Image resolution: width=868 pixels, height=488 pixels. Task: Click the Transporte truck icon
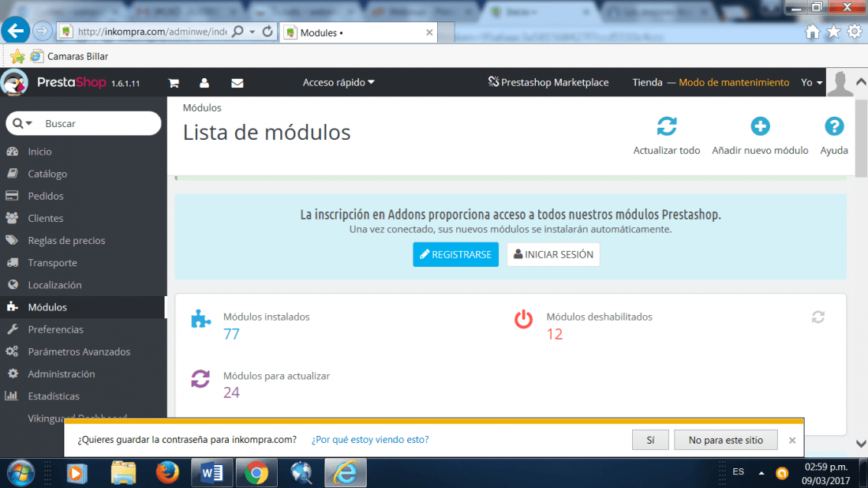(x=12, y=262)
